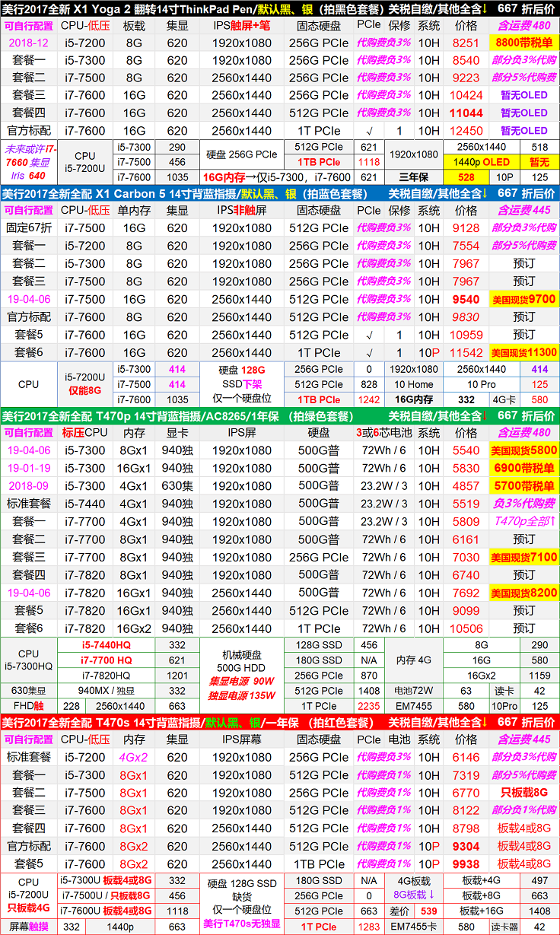The height and width of the screenshot is (935, 560).
Task: Click the "只板载8G" note in 套餐二 row
Action: [x=523, y=793]
